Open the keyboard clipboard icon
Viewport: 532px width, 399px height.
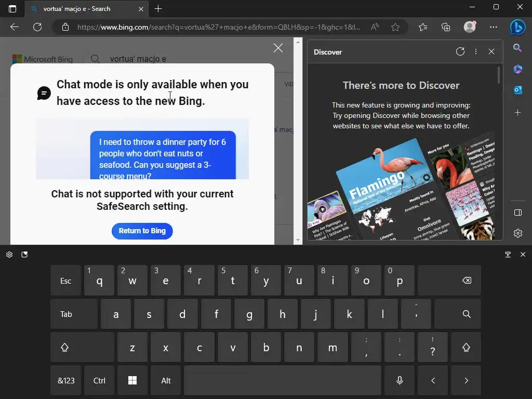coord(24,255)
